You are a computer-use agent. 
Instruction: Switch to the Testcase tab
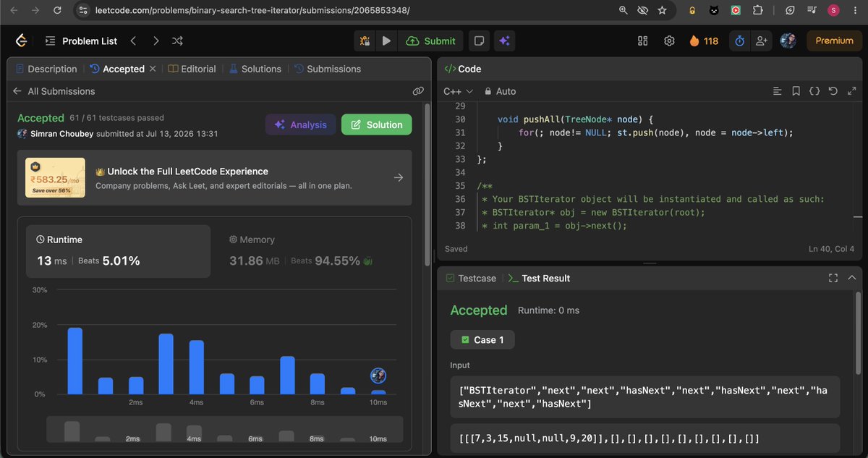471,278
